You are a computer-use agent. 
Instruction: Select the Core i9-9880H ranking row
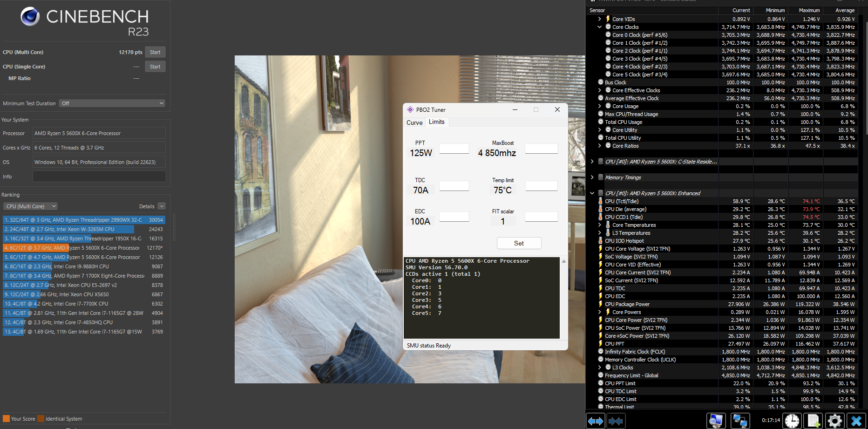pos(84,266)
